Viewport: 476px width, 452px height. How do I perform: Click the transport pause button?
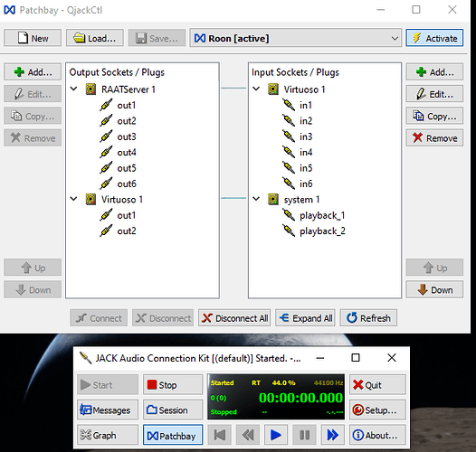304,435
